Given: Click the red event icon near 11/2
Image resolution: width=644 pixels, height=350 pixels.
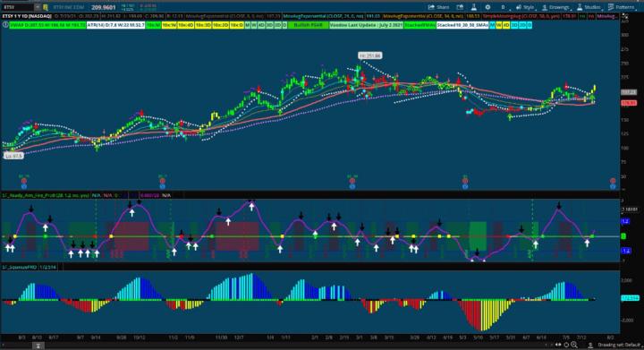Looking at the screenshot, I should pyautogui.click(x=162, y=181).
